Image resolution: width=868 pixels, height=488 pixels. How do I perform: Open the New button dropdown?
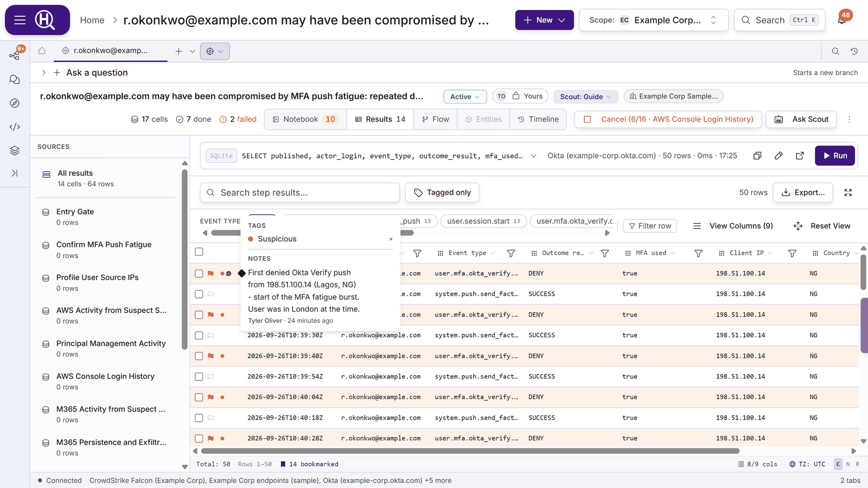544,20
